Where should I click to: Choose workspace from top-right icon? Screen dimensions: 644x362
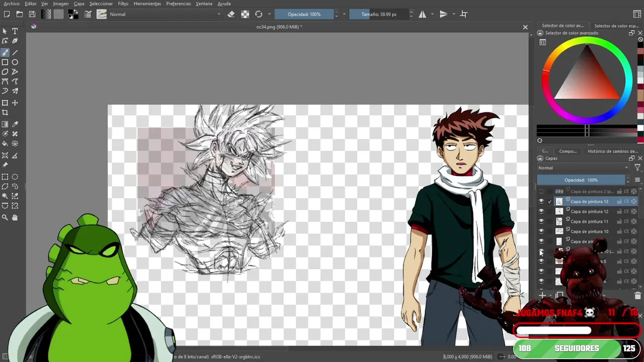637,14
